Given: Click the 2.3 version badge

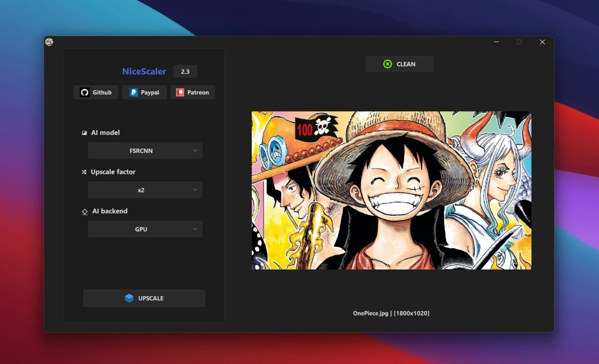Looking at the screenshot, I should tap(185, 71).
